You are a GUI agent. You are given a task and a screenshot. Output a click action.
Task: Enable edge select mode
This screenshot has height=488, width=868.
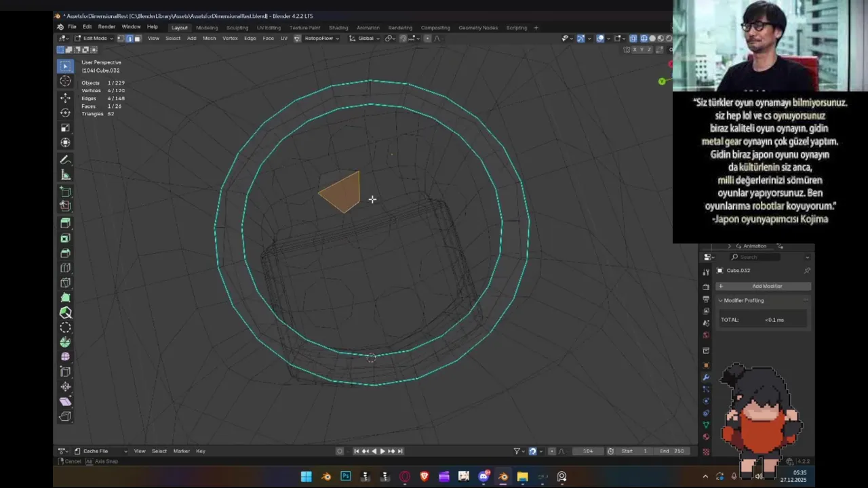pos(130,38)
